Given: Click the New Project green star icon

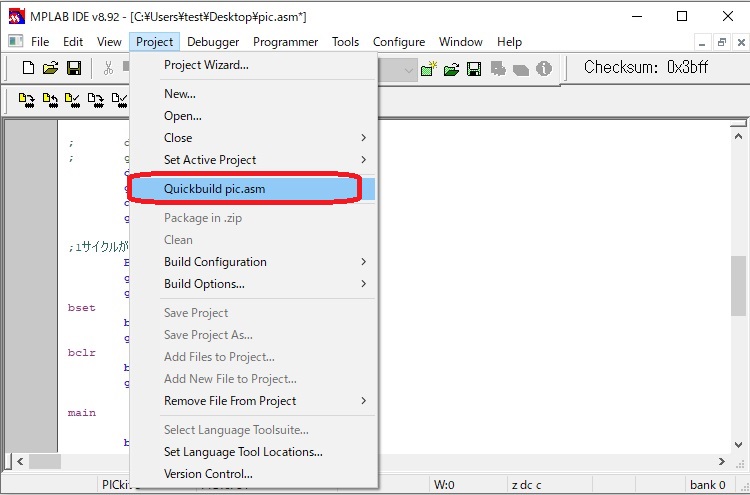Looking at the screenshot, I should (x=429, y=69).
